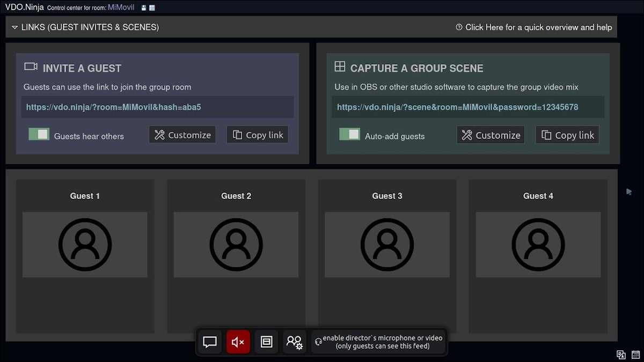Toggle the Guests hear others switch

39,134
